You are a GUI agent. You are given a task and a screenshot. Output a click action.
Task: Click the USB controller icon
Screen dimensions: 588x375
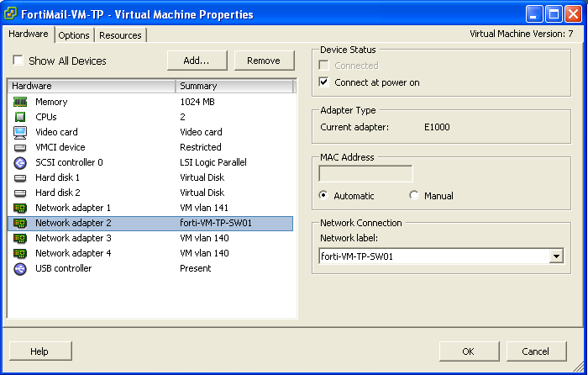(20, 268)
